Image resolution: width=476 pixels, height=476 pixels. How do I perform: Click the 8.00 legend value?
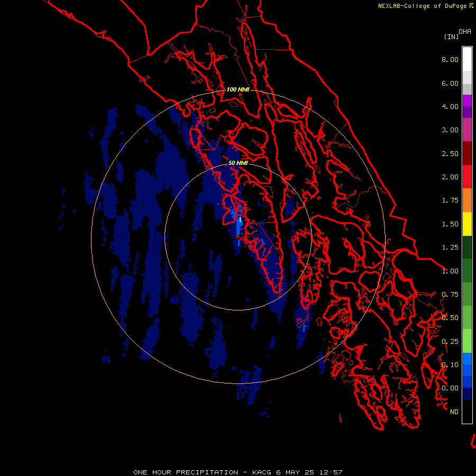450,59
